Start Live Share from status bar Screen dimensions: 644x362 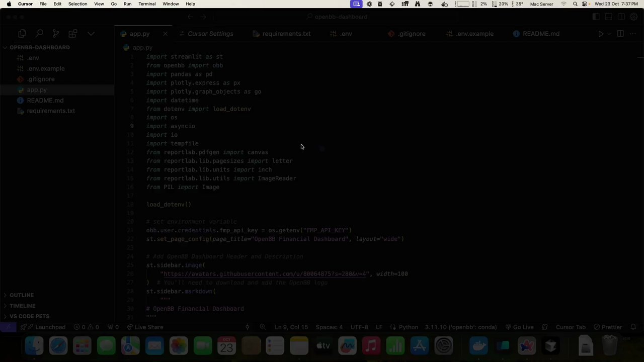pos(144,327)
